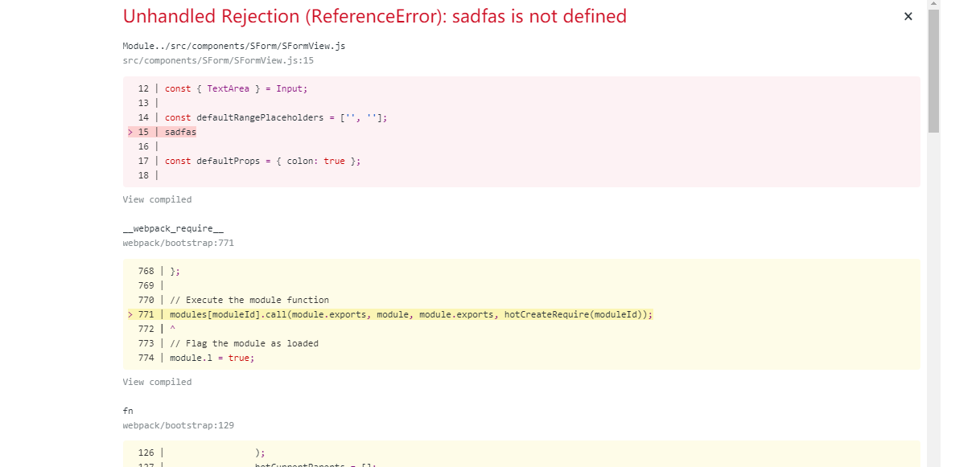Click line 774 module.l = true code

tap(211, 358)
